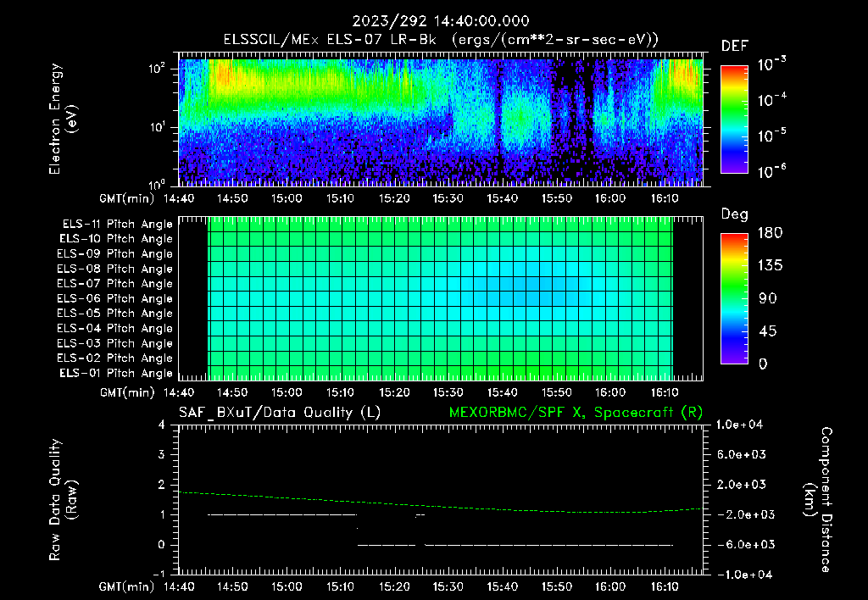Click the 180 value on the Deg scale

click(770, 233)
